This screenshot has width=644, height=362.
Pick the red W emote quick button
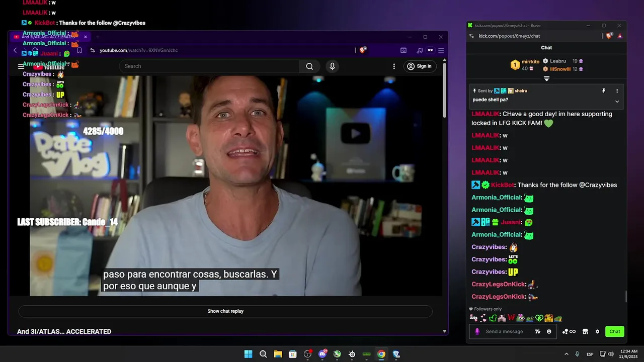coord(511,318)
